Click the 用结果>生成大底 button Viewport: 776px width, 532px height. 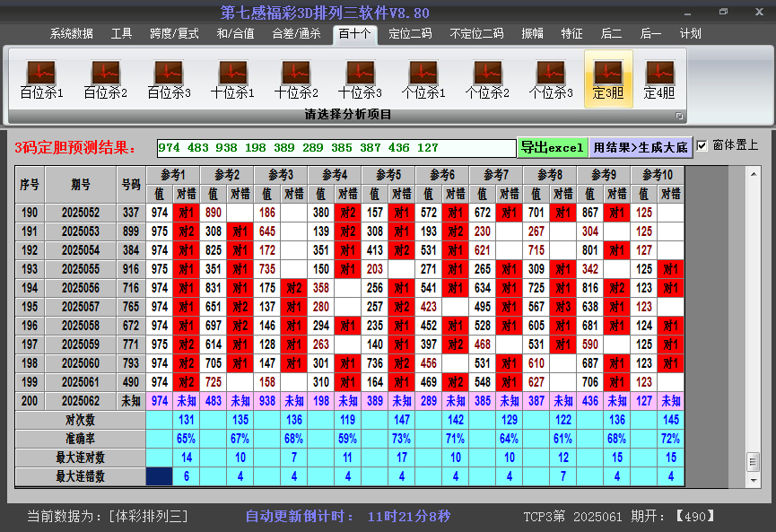click(641, 147)
